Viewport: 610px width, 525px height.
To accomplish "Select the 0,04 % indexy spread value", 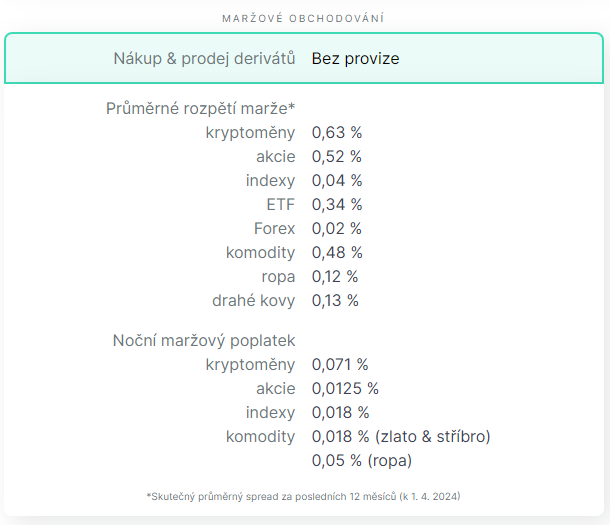I will [337, 180].
